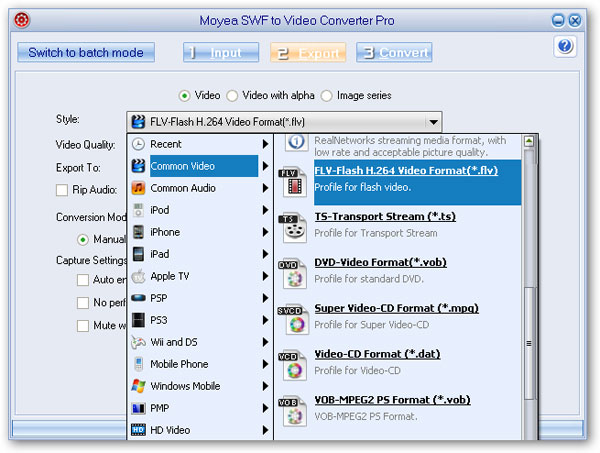Click the Mobile Phone icon

tap(138, 364)
